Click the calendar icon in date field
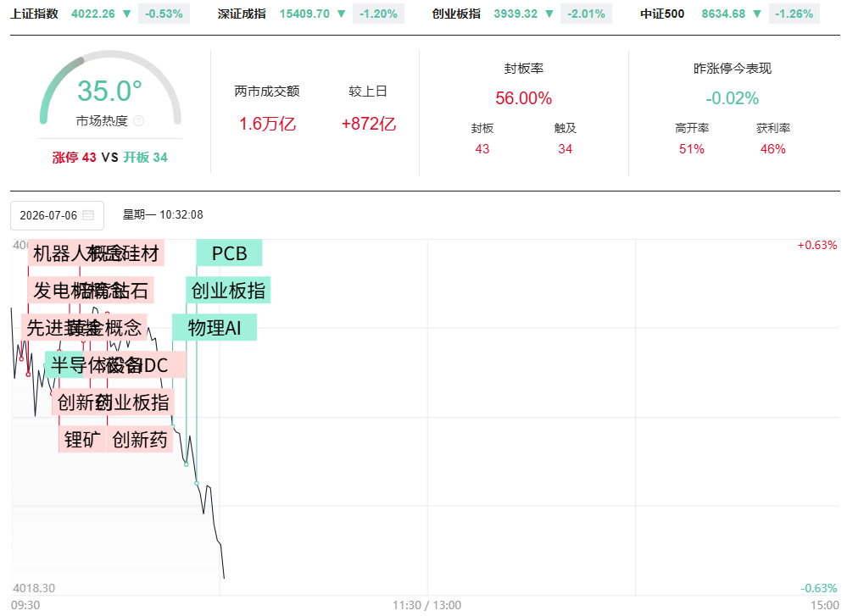The height and width of the screenshot is (616, 864). tap(88, 215)
